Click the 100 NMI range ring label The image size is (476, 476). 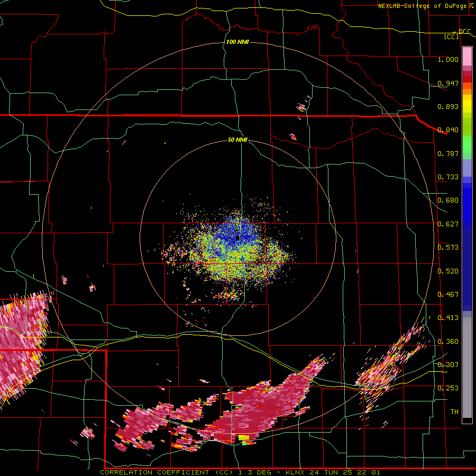237,42
